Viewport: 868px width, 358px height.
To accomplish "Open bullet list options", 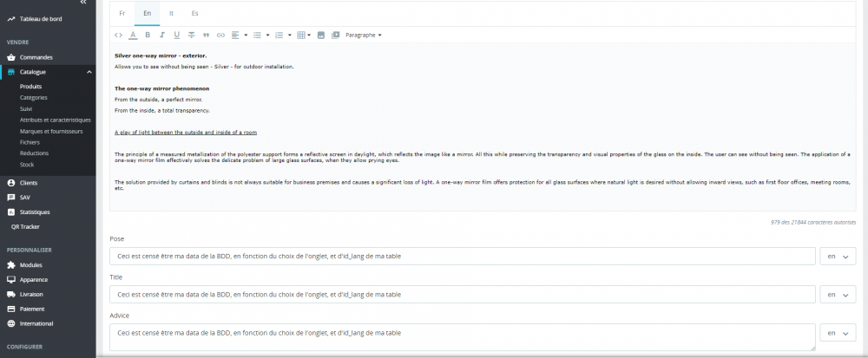I will pyautogui.click(x=260, y=35).
